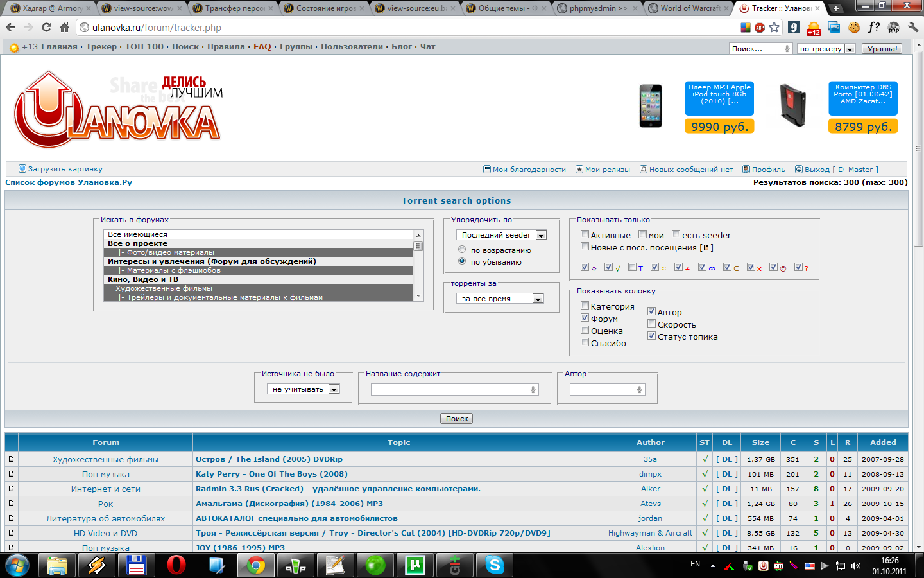924x578 pixels.
Task: Open uTorrent from the taskbar
Action: point(415,565)
